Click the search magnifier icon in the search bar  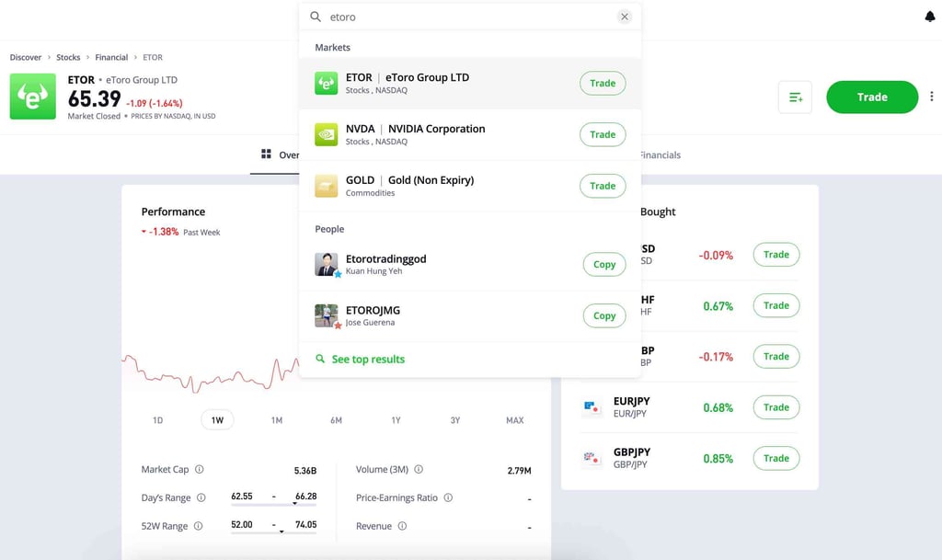(x=314, y=16)
